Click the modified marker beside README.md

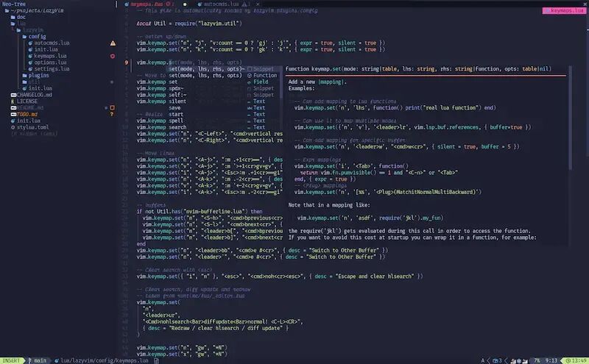112,107
